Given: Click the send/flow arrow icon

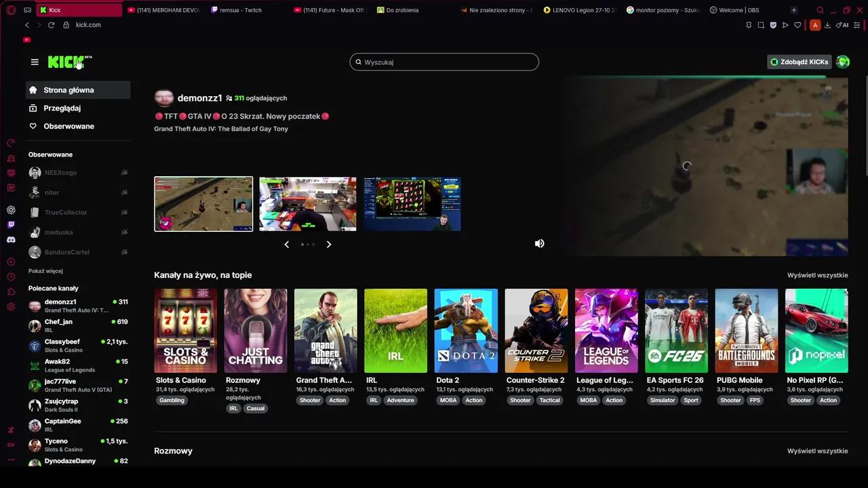Looking at the screenshot, I should coord(785,25).
